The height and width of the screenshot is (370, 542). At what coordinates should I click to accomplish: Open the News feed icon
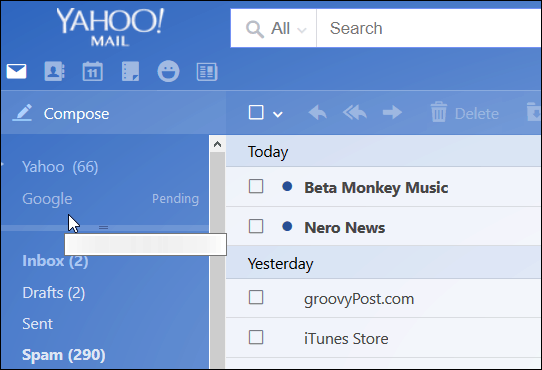coord(207,72)
